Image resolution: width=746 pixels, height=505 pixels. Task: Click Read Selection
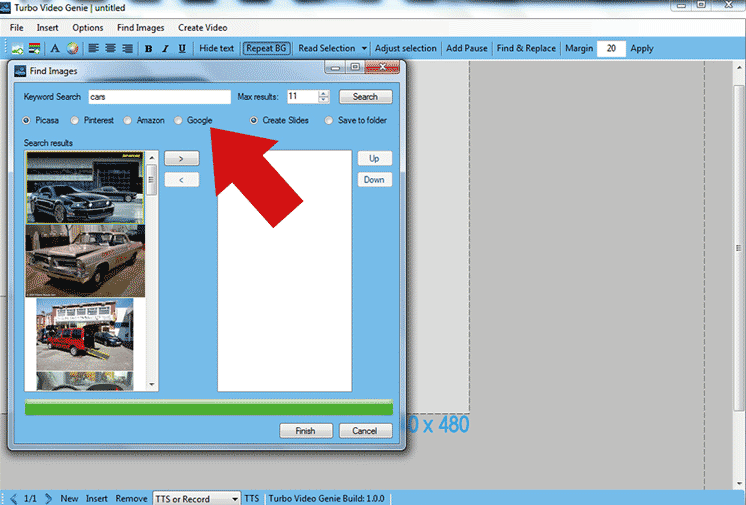[x=327, y=49]
